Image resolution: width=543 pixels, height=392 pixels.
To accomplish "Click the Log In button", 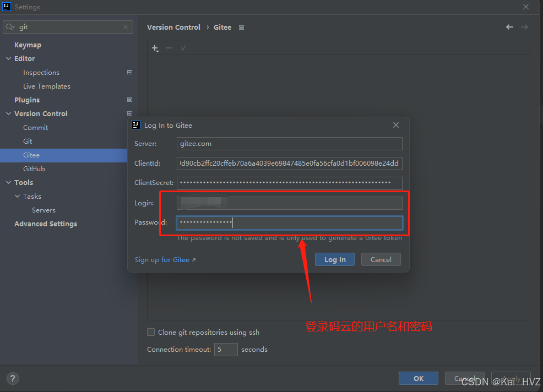I will click(335, 259).
